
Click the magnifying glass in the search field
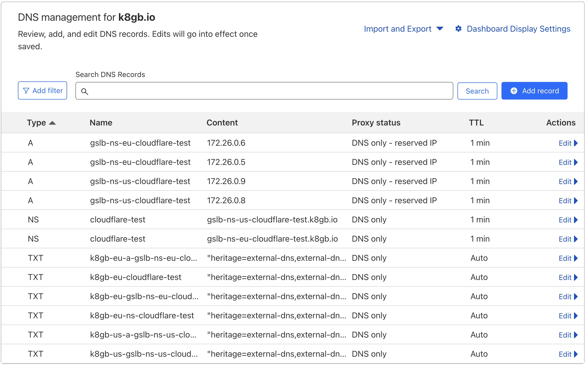click(85, 91)
